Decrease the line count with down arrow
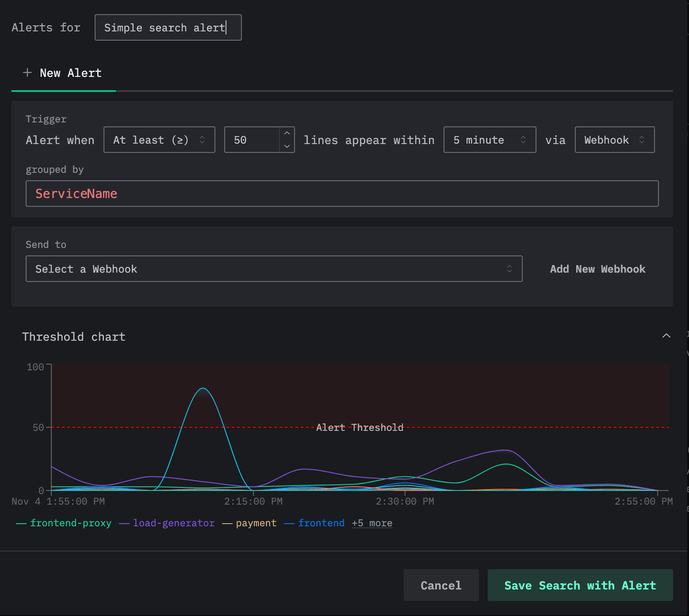The image size is (689, 616). pyautogui.click(x=287, y=146)
